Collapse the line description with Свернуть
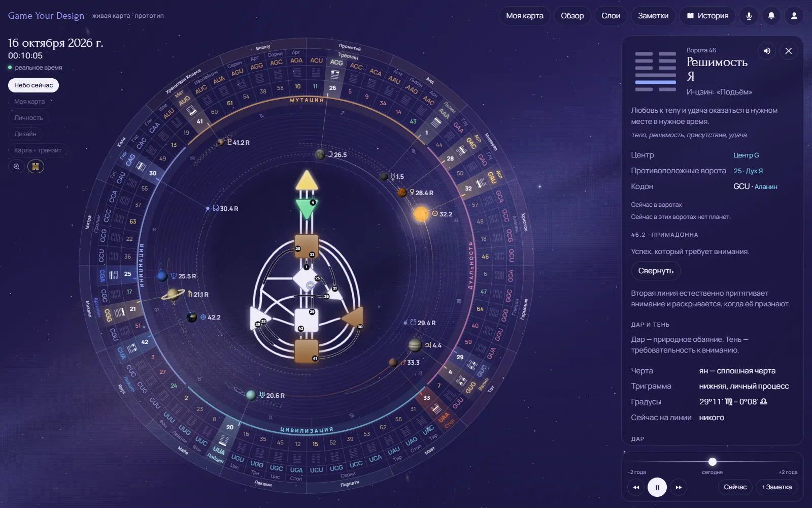Viewport: 812px width, 508px height. click(656, 271)
